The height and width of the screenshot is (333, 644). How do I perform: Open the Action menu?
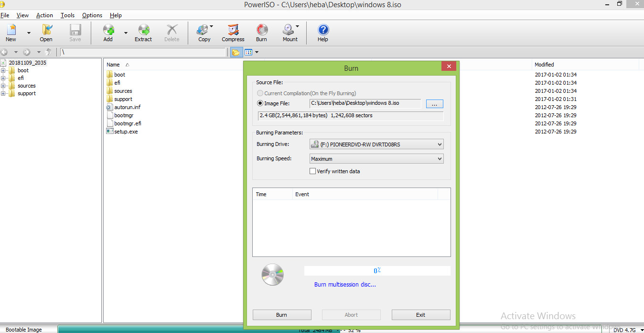click(x=44, y=15)
